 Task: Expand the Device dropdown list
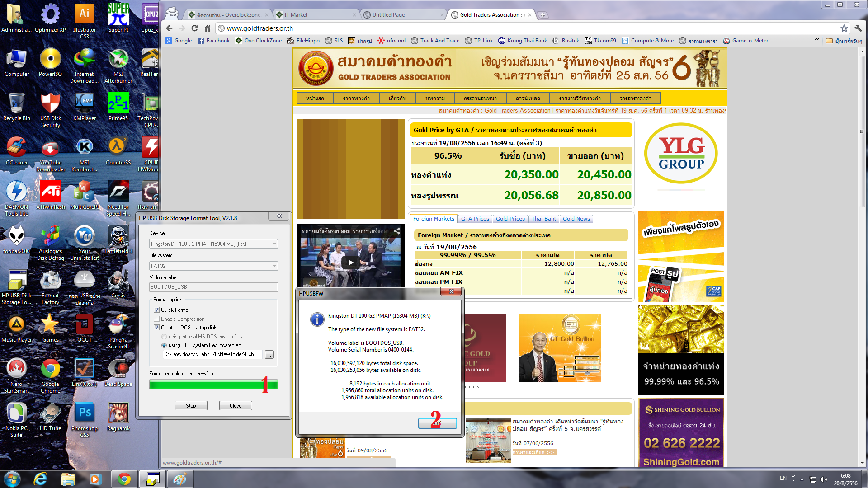[x=274, y=244]
